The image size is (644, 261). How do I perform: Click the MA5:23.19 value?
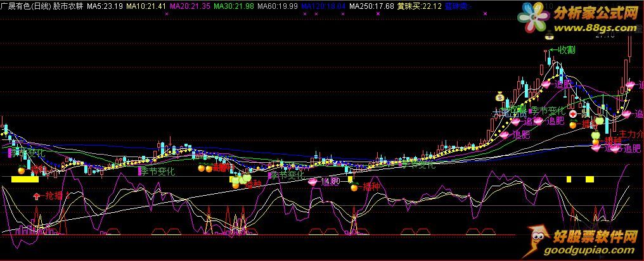click(x=105, y=6)
